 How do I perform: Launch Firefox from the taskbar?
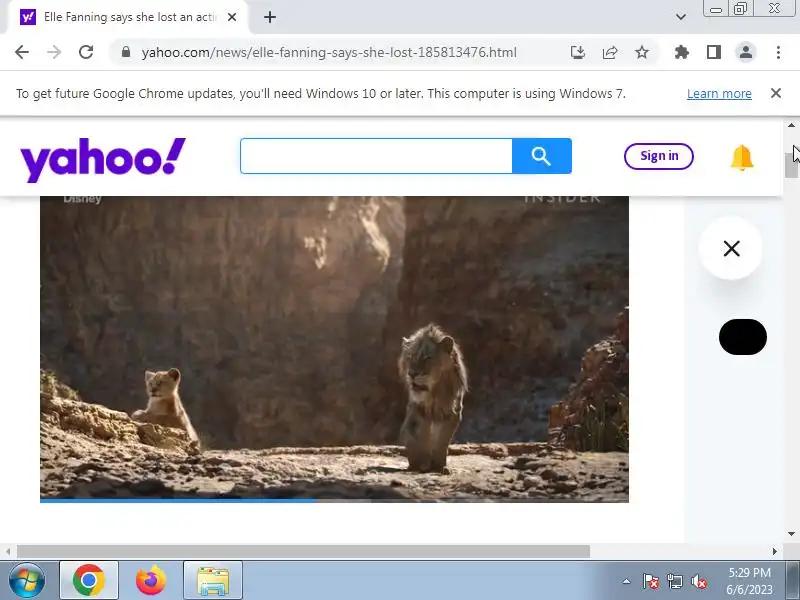click(151, 581)
